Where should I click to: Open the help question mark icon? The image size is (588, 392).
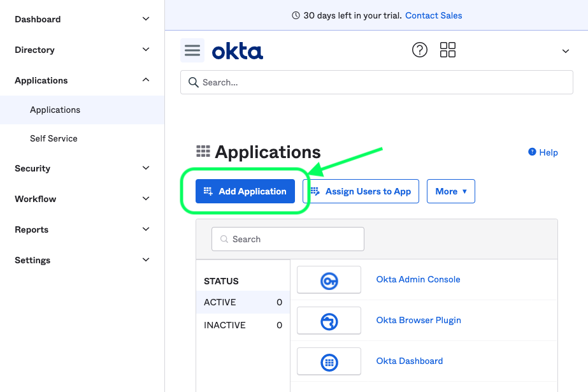[x=420, y=50]
